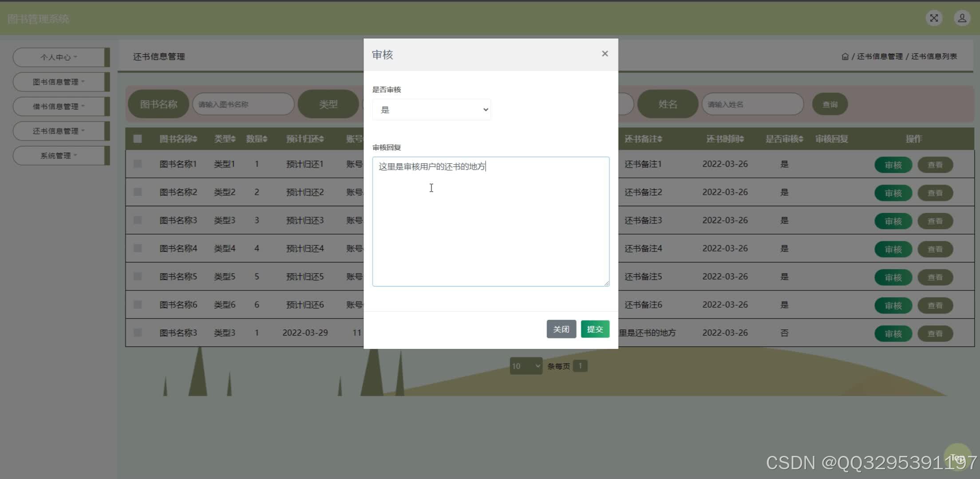Screen dimensions: 980x479
Task: Sort table by 数量 column
Action: coord(257,139)
